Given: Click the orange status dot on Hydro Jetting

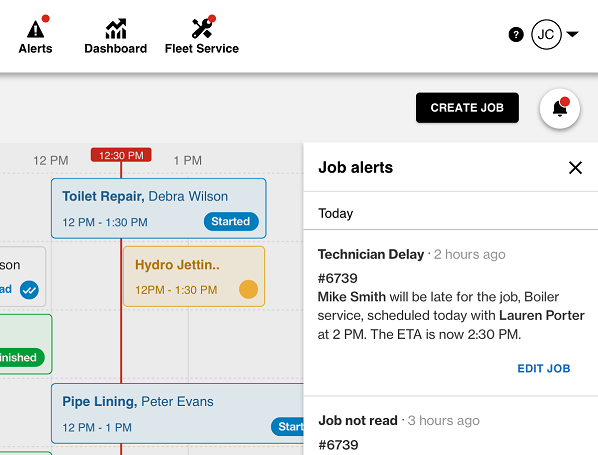Looking at the screenshot, I should [x=248, y=289].
